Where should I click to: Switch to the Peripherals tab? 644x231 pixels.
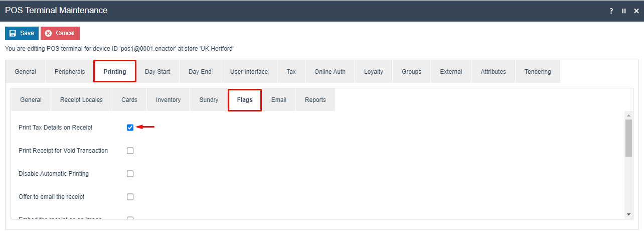[70, 72]
